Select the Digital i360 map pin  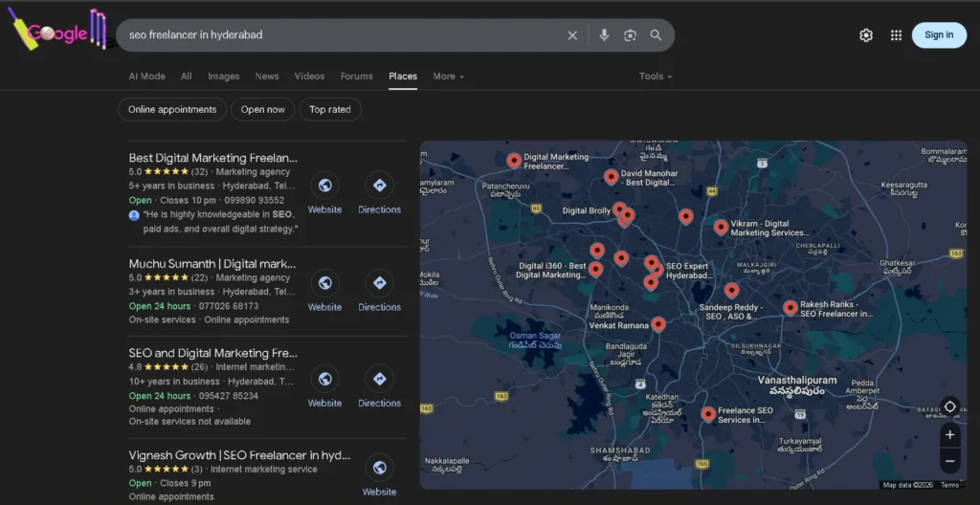pyautogui.click(x=595, y=270)
